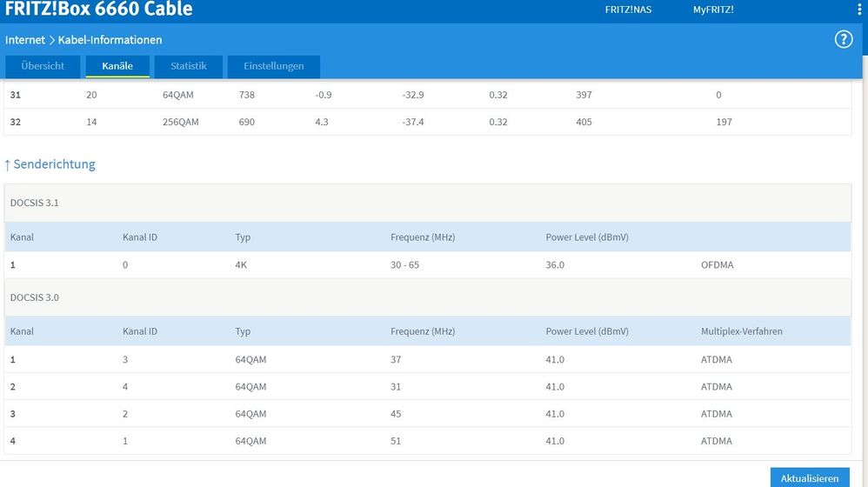The width and height of the screenshot is (868, 487).
Task: Click the DOCSIS 3.1 section header
Action: (34, 203)
